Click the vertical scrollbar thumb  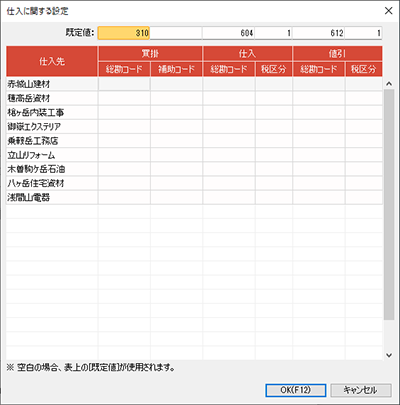[389, 204]
